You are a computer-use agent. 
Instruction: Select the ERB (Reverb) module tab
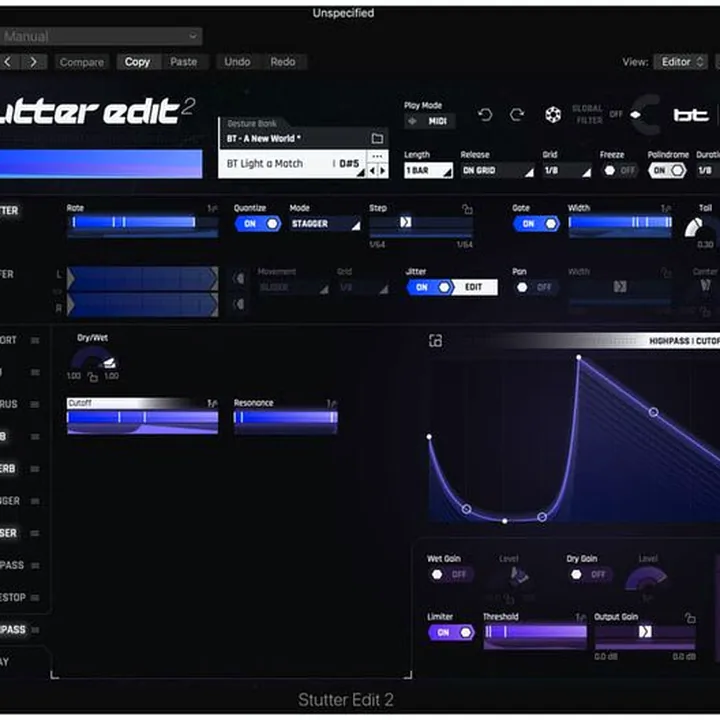click(8, 469)
